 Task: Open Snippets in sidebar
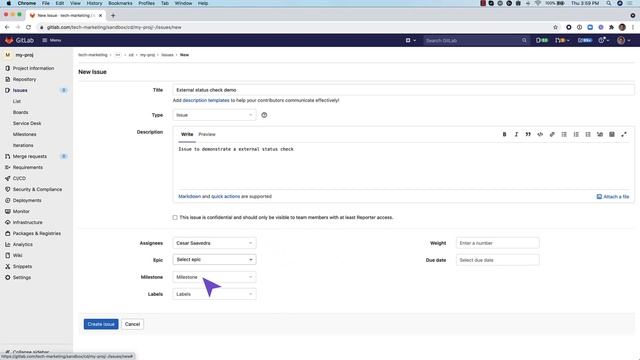[x=22, y=267]
